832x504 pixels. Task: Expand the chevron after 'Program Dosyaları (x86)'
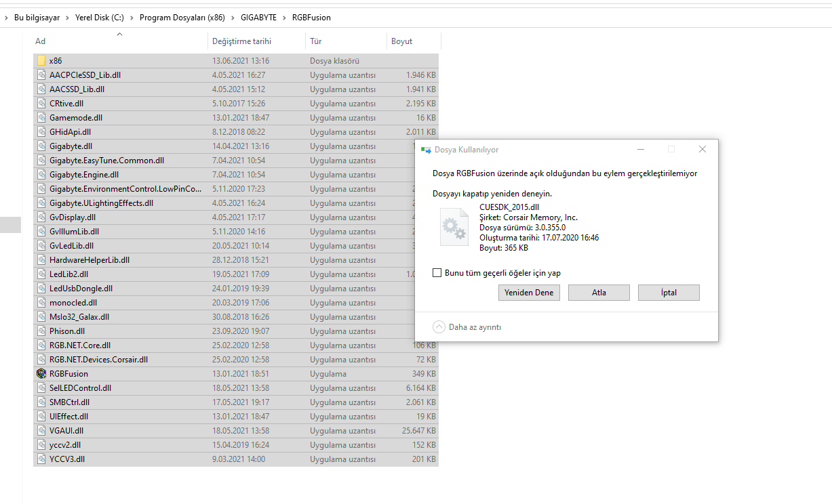coord(233,18)
